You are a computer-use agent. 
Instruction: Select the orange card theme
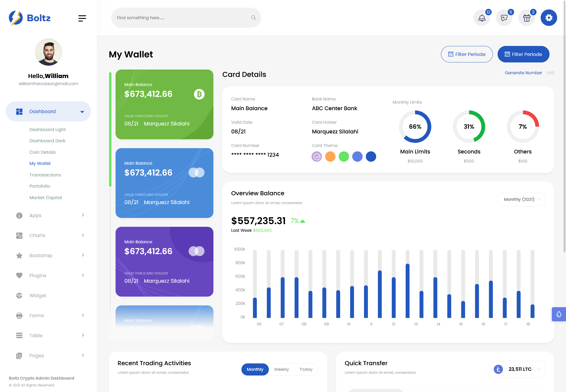click(x=330, y=157)
